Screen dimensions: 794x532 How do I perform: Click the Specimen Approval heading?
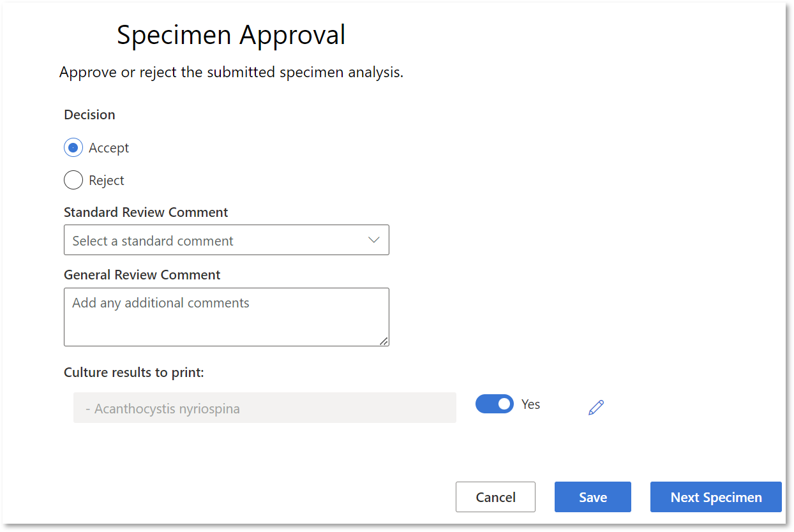(x=231, y=34)
